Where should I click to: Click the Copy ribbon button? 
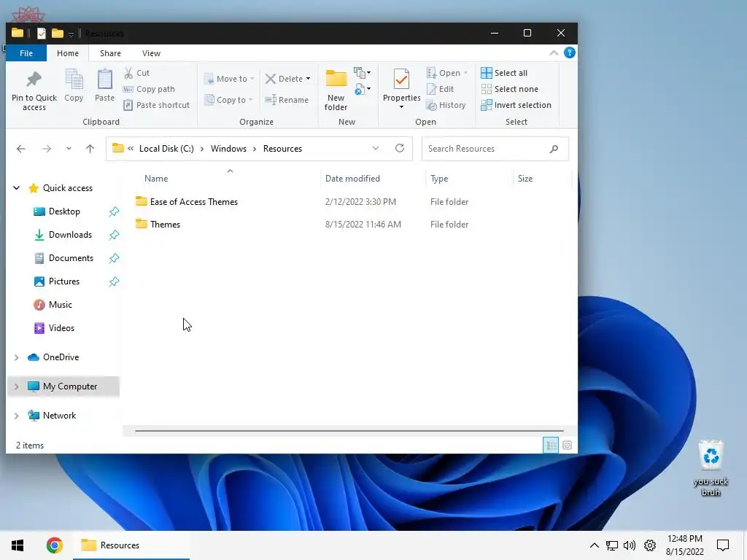(x=74, y=86)
